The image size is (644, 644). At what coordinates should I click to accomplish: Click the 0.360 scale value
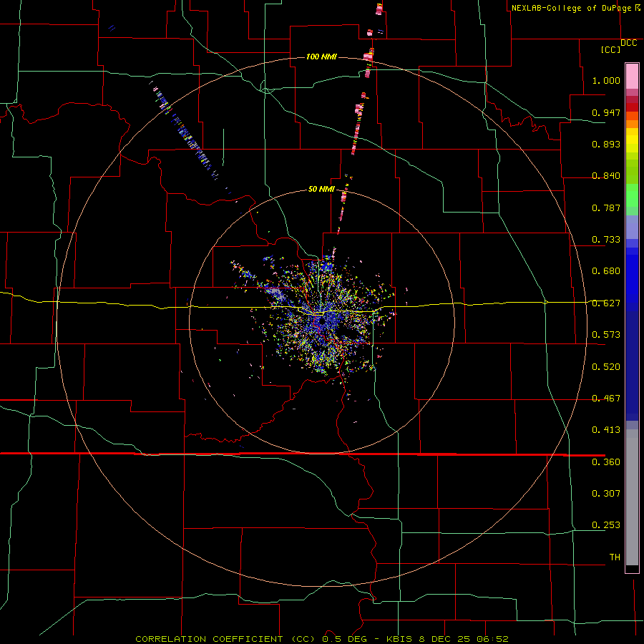(606, 462)
